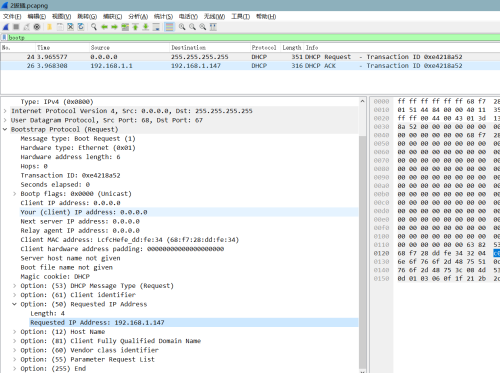Go forward to next packet arrow

pos(114,27)
